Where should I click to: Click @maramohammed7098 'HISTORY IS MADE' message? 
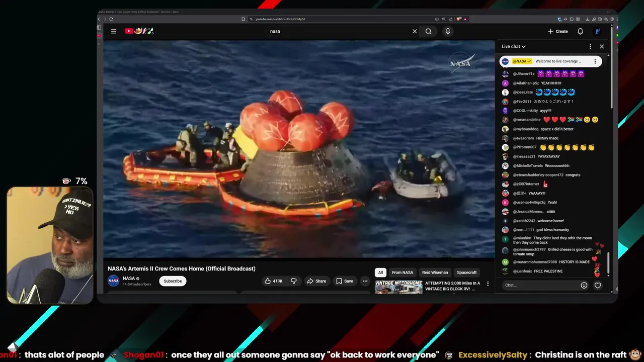[x=551, y=262]
